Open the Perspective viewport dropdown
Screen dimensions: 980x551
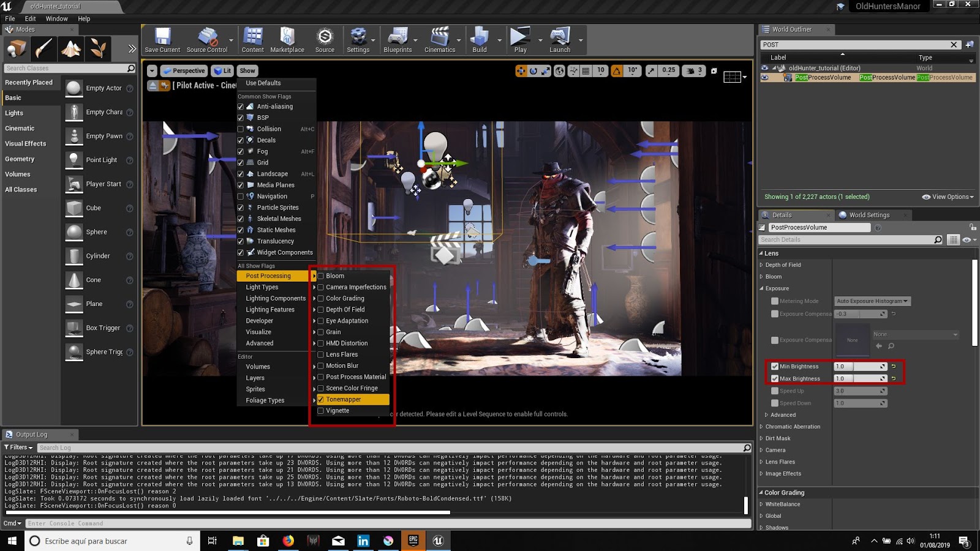click(184, 70)
